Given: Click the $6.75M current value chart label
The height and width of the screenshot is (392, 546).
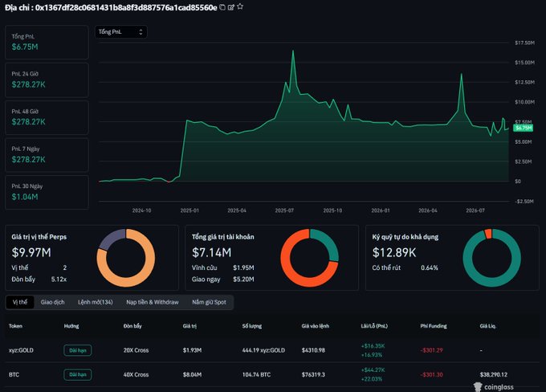Looking at the screenshot, I should click(x=524, y=128).
